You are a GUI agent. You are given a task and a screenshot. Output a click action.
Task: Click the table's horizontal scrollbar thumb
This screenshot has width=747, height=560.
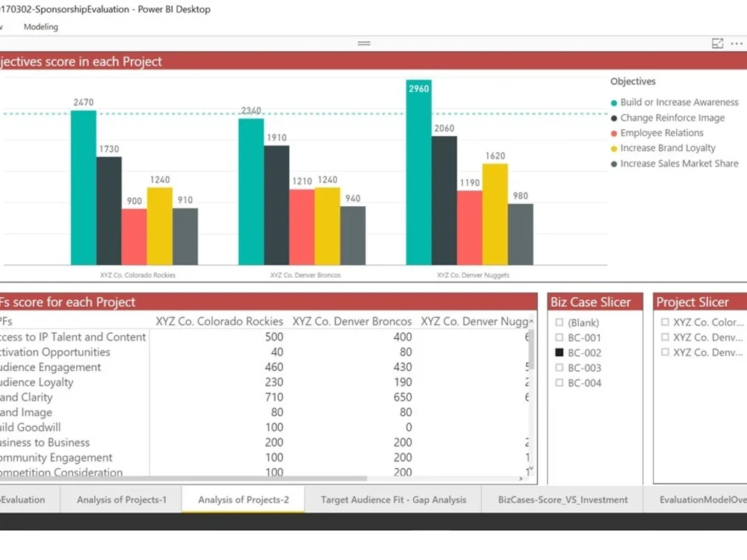pyautogui.click(x=184, y=478)
